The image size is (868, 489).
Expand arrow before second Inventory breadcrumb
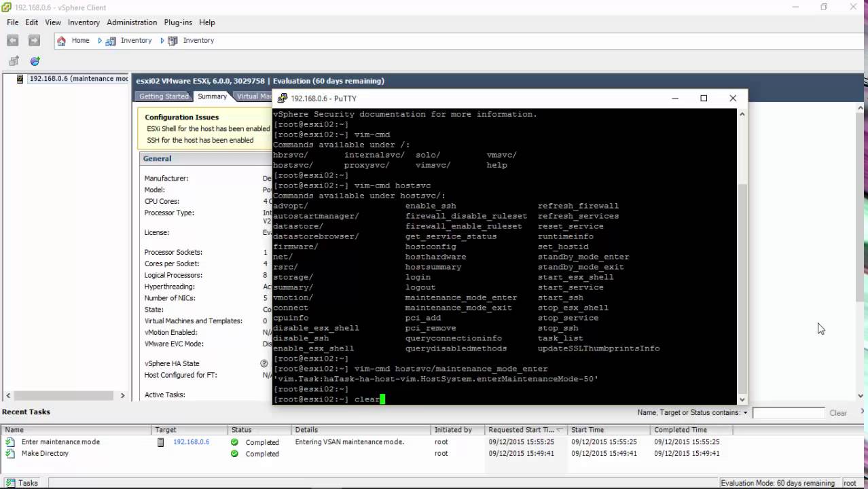[162, 41]
